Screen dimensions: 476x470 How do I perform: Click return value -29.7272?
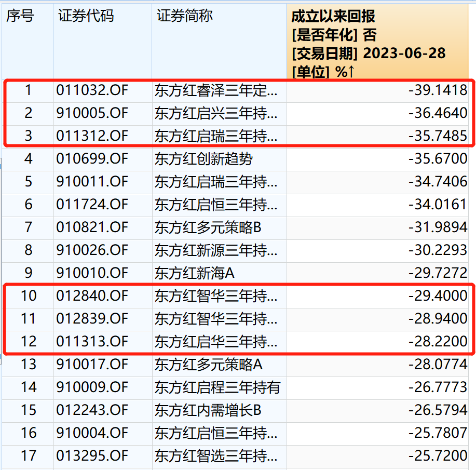click(438, 273)
